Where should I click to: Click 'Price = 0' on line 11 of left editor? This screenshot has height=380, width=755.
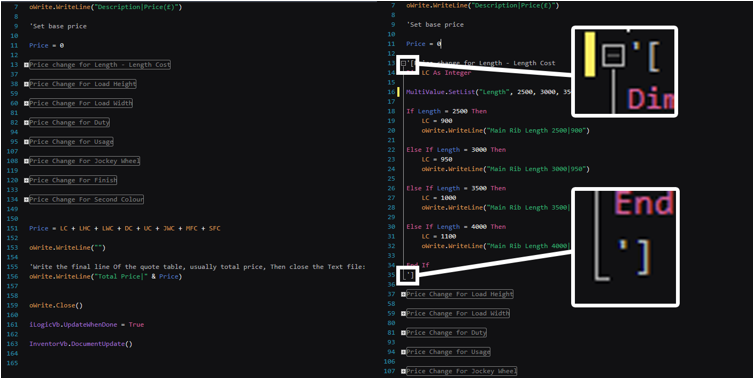[46, 45]
